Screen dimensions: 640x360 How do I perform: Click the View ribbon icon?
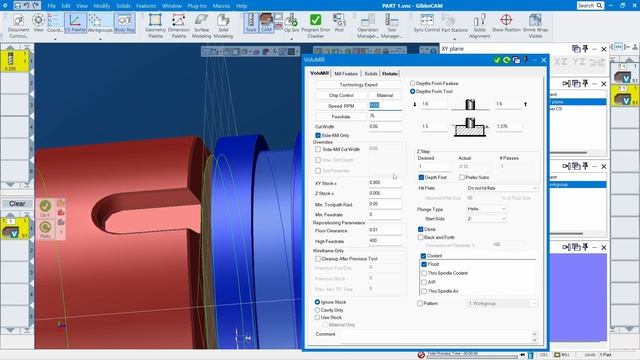(38, 23)
